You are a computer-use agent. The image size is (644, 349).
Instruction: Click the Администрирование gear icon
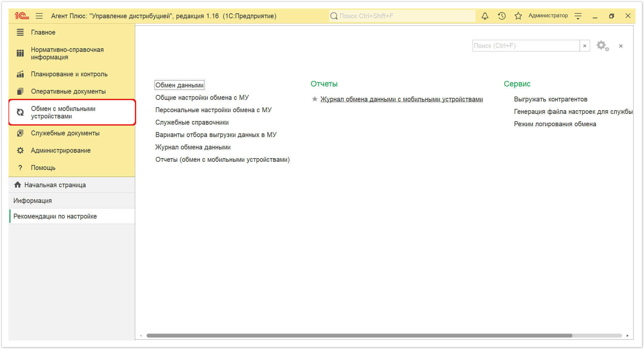pyautogui.click(x=20, y=150)
